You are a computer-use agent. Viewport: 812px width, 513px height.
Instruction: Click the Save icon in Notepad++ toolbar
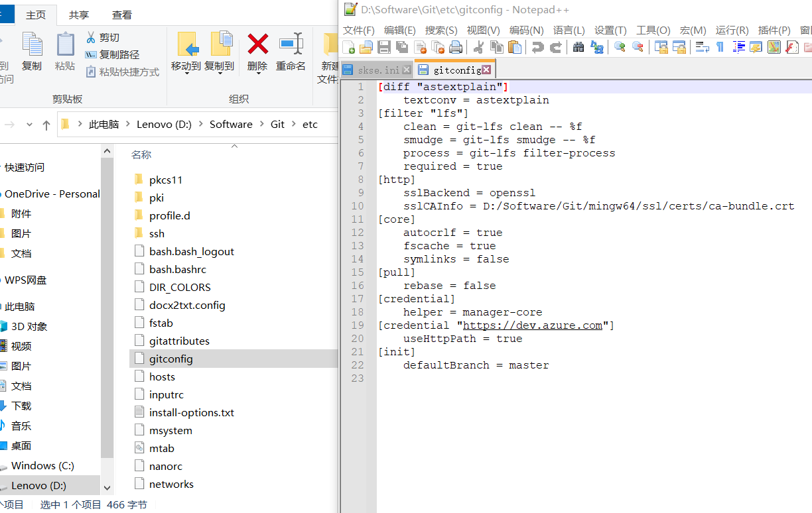coord(384,47)
